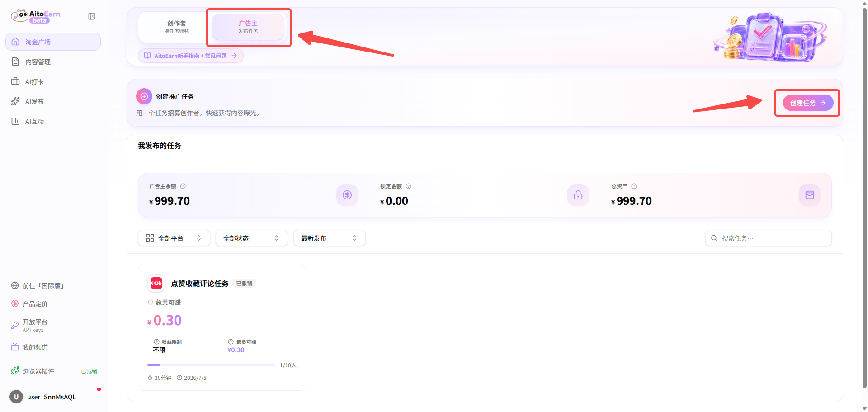Click the lock icon in 锁定金额 card
The image size is (868, 412).
tap(578, 195)
